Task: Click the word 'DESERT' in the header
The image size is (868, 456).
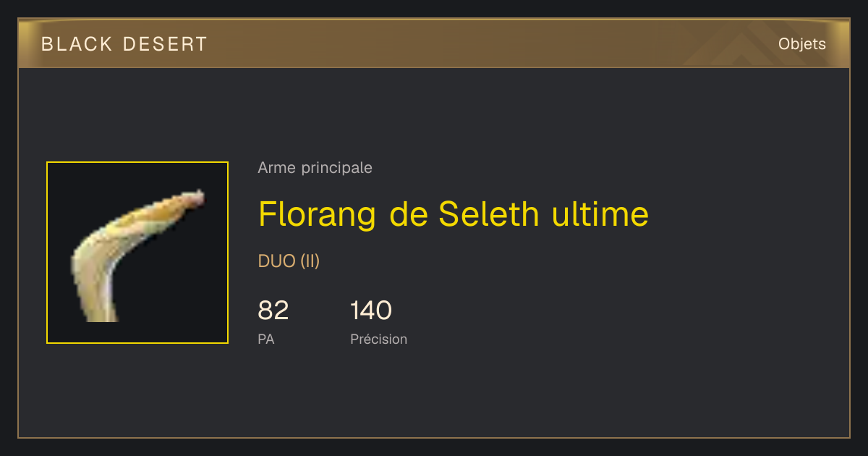Action: coord(165,44)
